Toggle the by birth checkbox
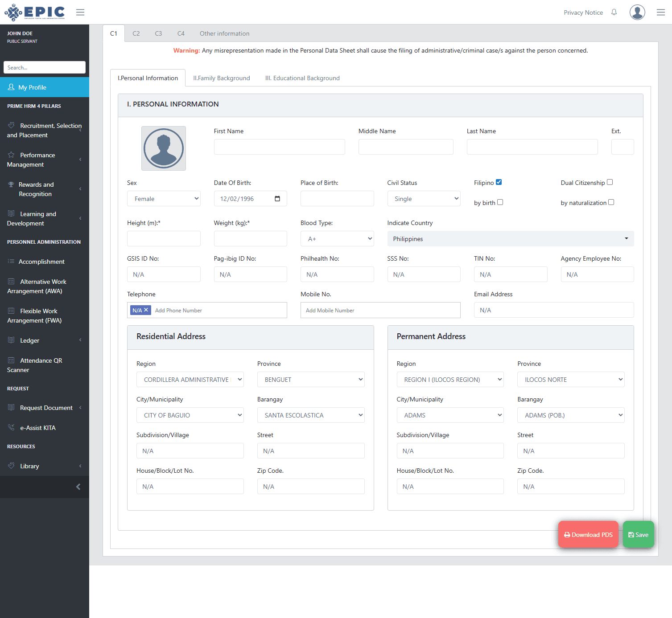 500,202
